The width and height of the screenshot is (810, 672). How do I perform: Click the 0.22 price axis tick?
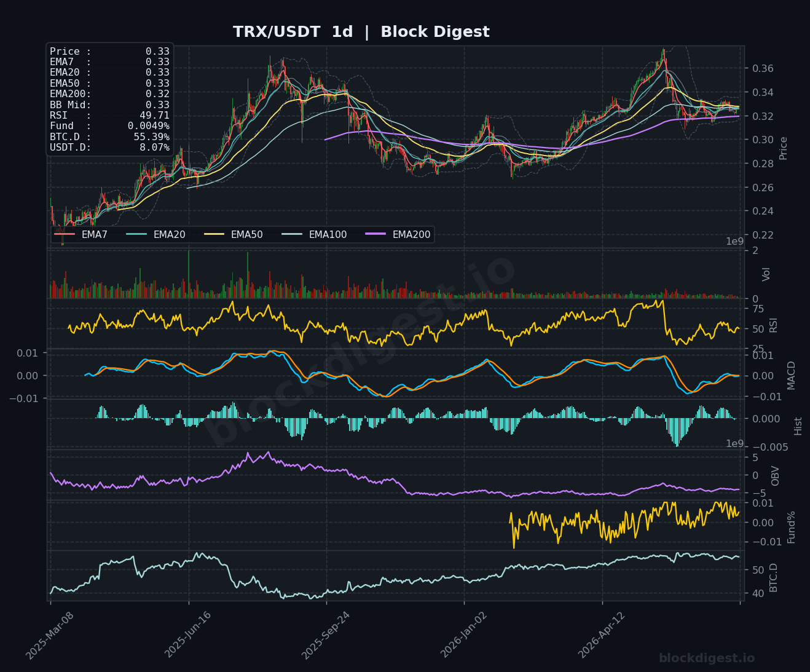(763, 235)
